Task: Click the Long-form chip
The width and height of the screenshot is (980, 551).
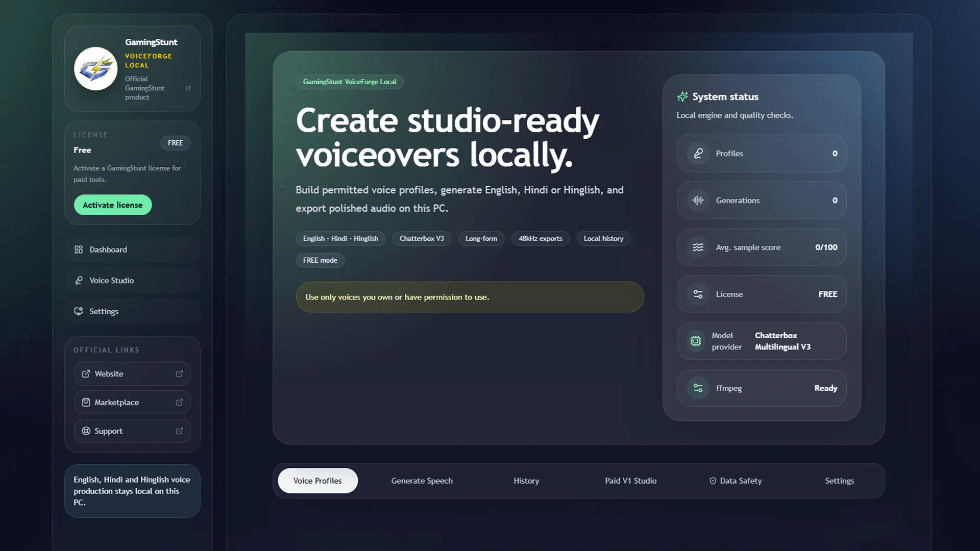Action: pyautogui.click(x=481, y=239)
